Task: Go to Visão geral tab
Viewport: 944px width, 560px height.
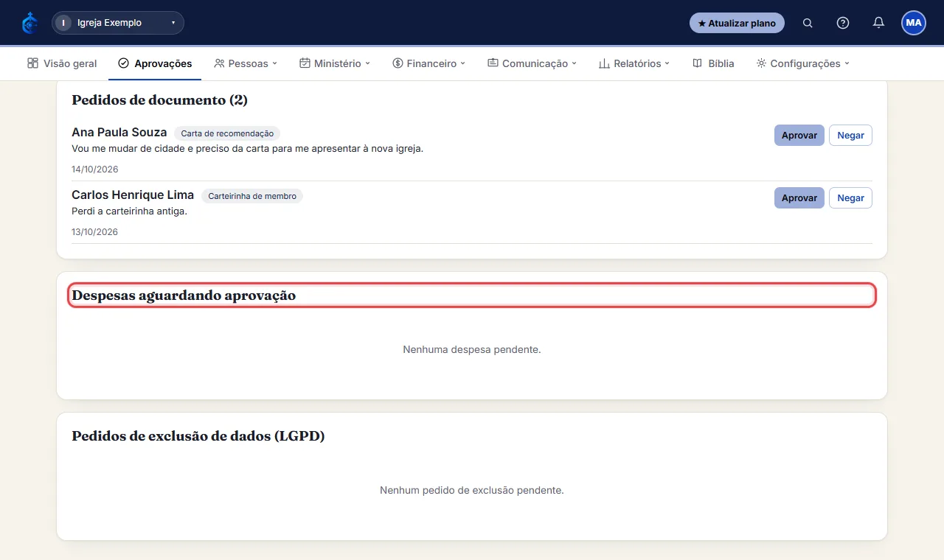Action: pyautogui.click(x=62, y=63)
